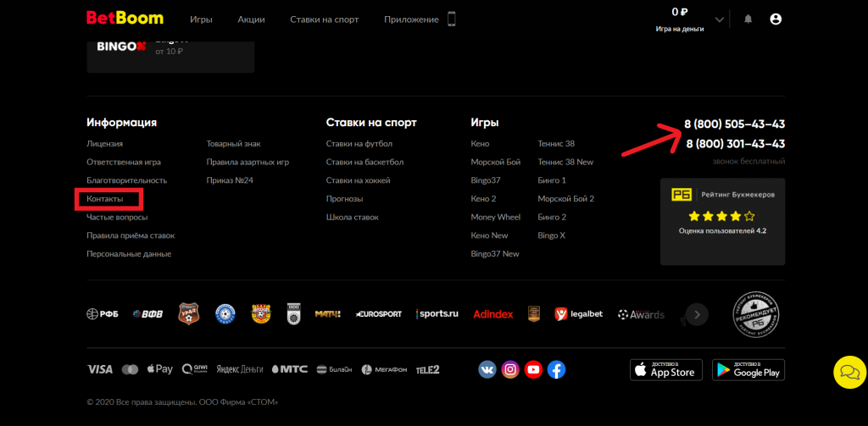Open the Instagram social icon

(x=510, y=369)
